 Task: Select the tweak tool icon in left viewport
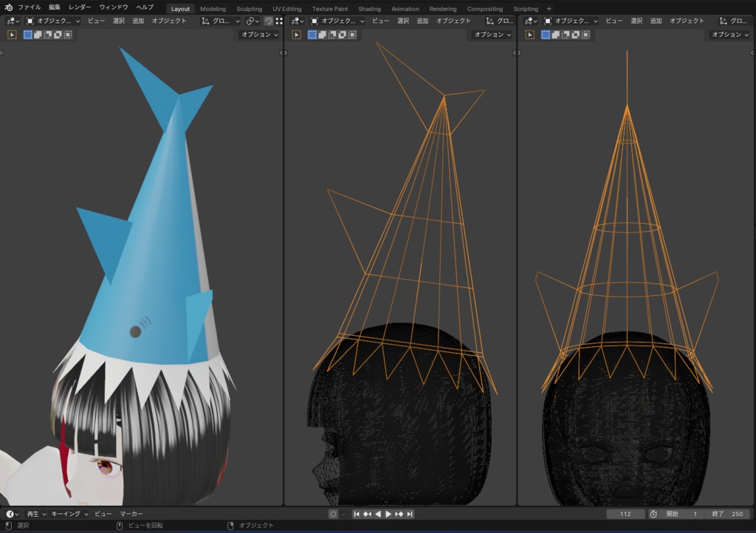tap(13, 35)
